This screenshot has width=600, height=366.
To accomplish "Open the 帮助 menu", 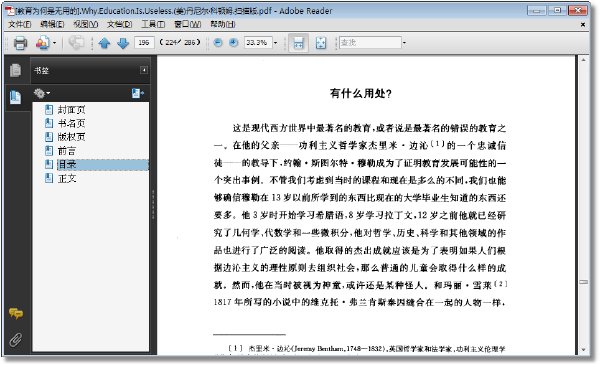I will point(222,25).
